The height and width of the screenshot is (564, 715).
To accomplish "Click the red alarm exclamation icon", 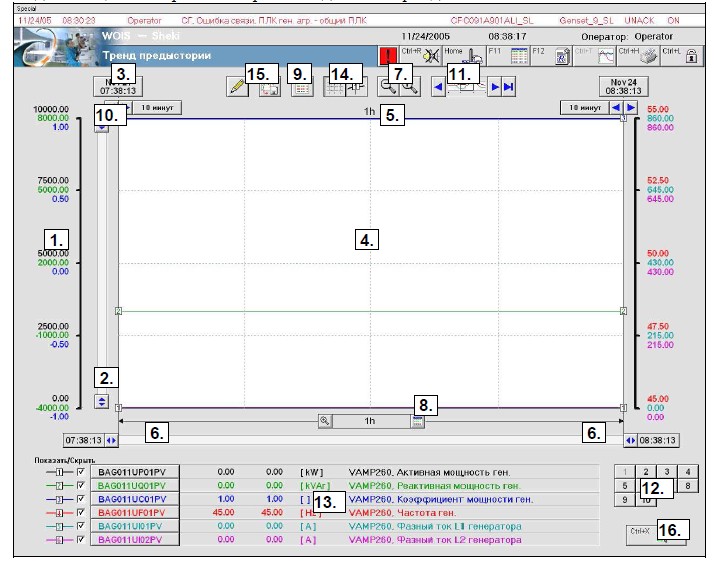I will pos(388,57).
